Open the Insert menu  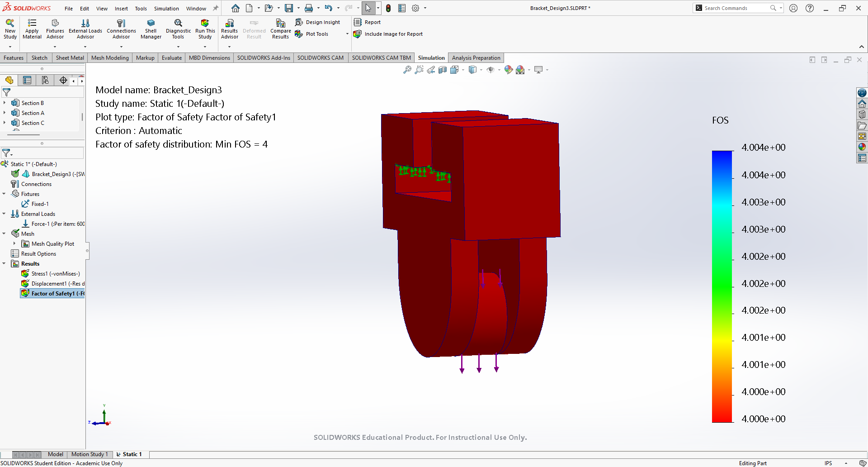(x=121, y=9)
